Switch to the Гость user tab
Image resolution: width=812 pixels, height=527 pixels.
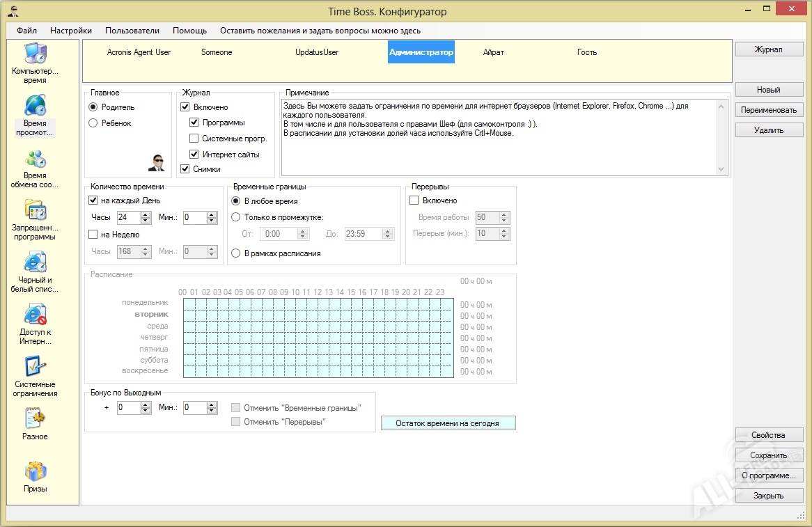[x=586, y=52]
